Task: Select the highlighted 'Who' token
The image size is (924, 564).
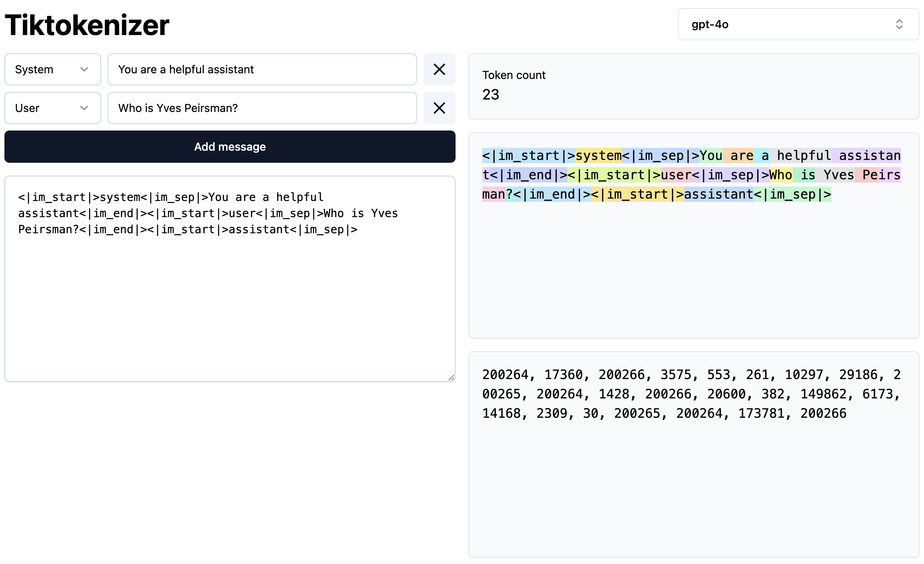Action: click(780, 174)
